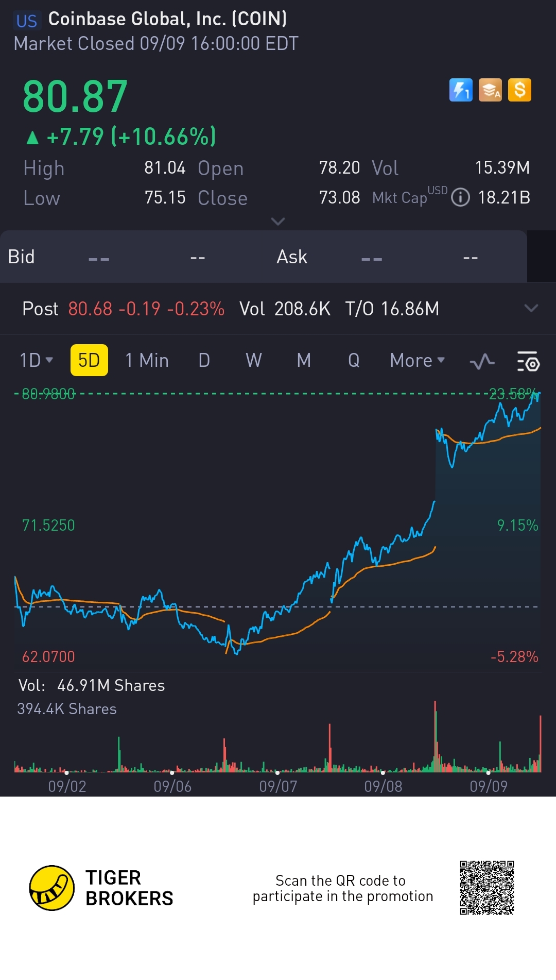Tap the yellow dollar sign icon
556x980 pixels.
click(519, 90)
